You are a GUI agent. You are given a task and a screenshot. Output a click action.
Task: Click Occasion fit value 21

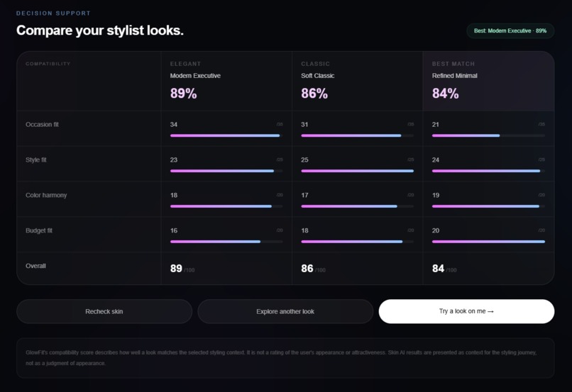coord(436,125)
